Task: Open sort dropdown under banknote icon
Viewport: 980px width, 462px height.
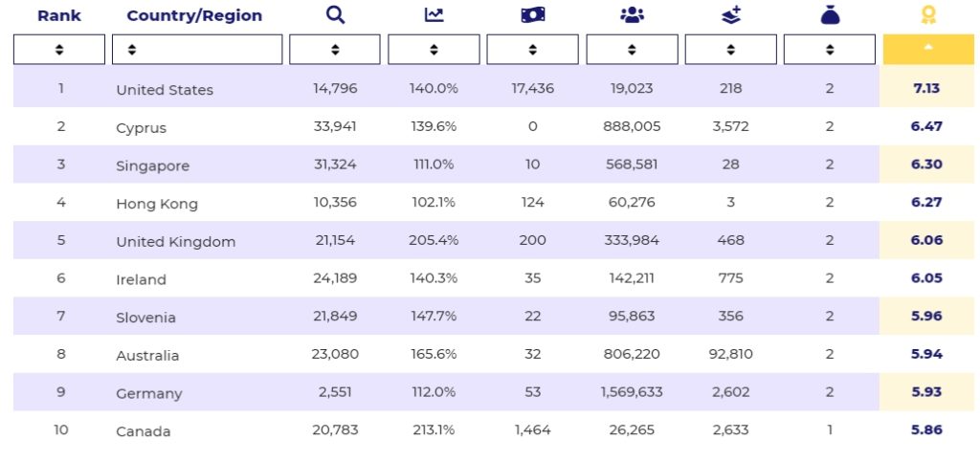Action: pos(532,50)
